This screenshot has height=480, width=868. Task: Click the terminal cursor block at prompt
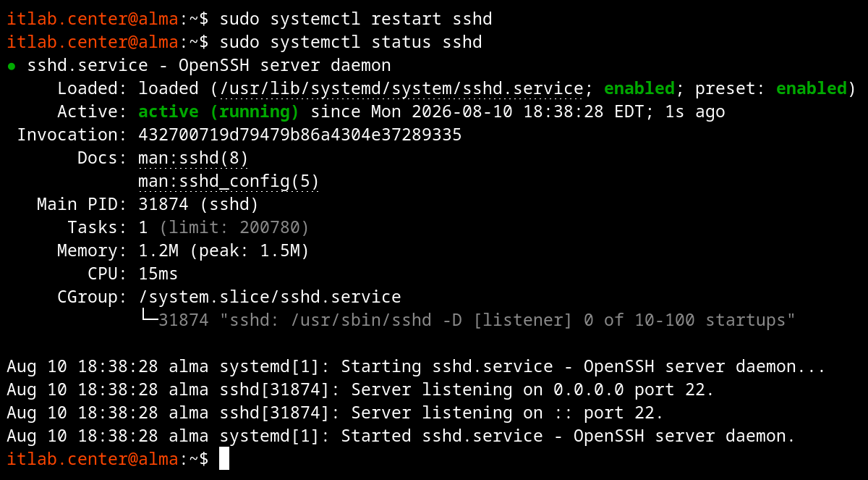pyautogui.click(x=224, y=458)
